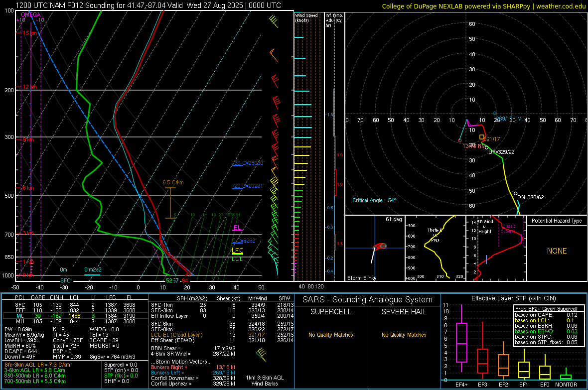This screenshot has height=390, width=588.
Task: Select the magenta OMEGA label
Action: pyautogui.click(x=31, y=14)
